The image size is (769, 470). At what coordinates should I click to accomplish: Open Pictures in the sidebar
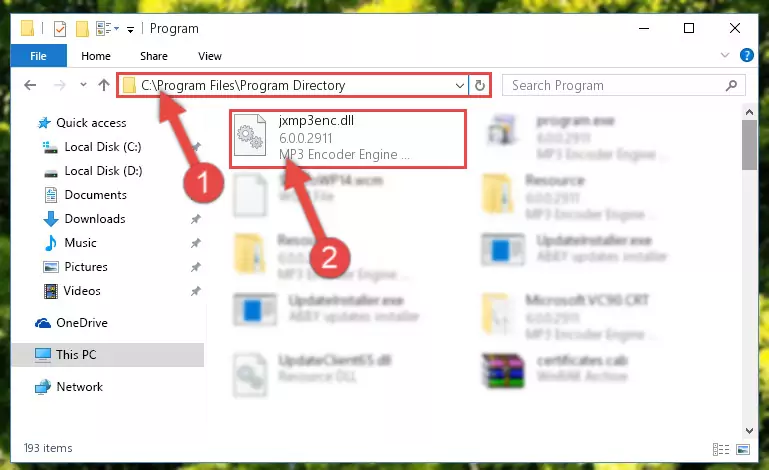[x=86, y=267]
